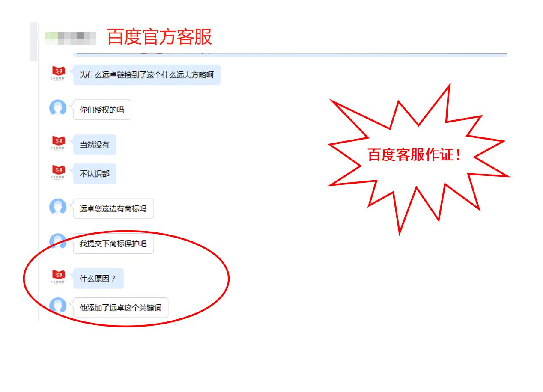The image size is (543, 392).
Task: Click the '不认识都' message bubble
Action: click(x=94, y=174)
